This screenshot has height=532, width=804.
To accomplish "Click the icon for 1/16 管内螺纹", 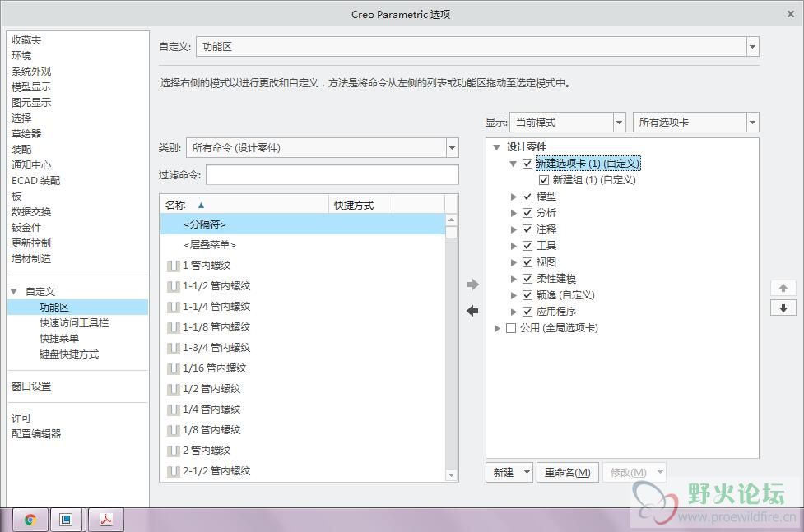I will click(174, 368).
